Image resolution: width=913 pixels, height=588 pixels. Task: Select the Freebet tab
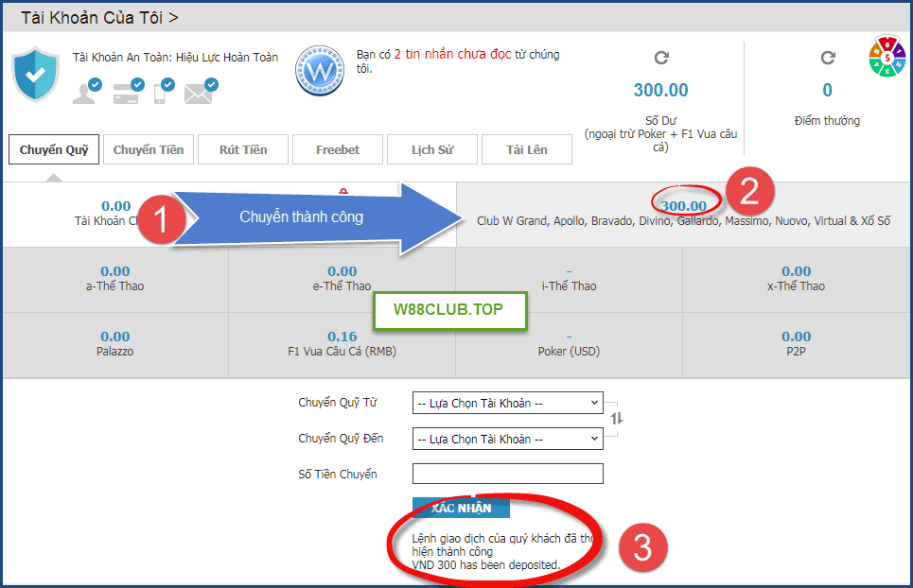(338, 149)
